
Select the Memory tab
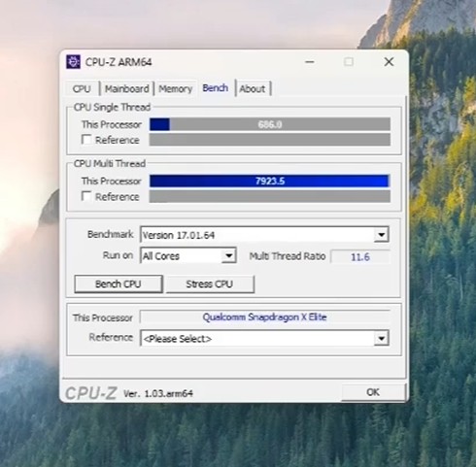175,88
